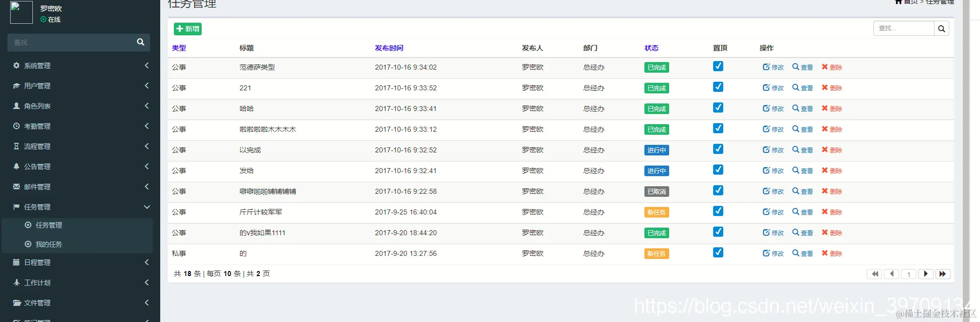Viewport: 980px width, 322px height.
Task: Click the 流程管理 hourglass icon
Action: tap(16, 146)
